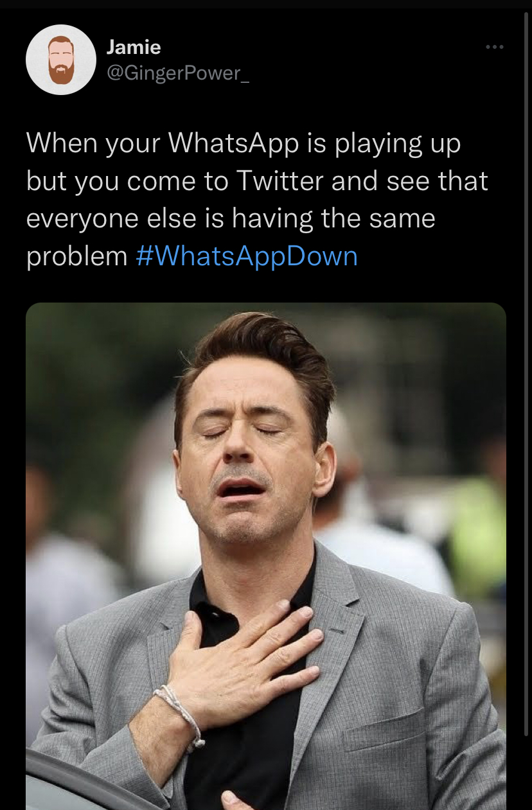Click the man's closed eyes in the photo
532x810 pixels.
point(241,430)
